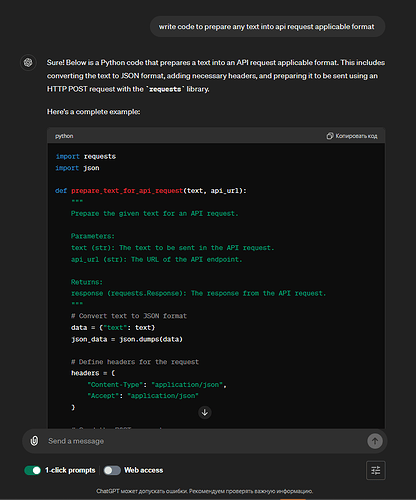Click the json.dumps(data) code line
Viewport: 416px width, 500px height.
coord(127,339)
